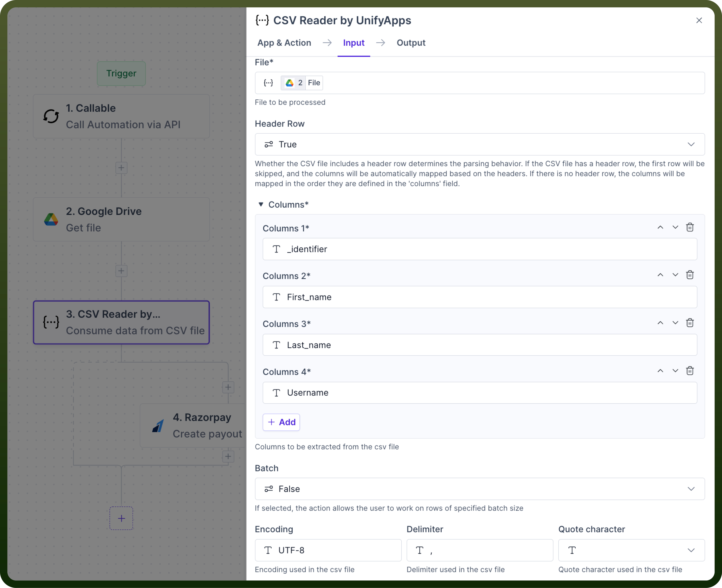Click the Callable refresh icon in step 1
This screenshot has width=722, height=588.
[x=51, y=116]
